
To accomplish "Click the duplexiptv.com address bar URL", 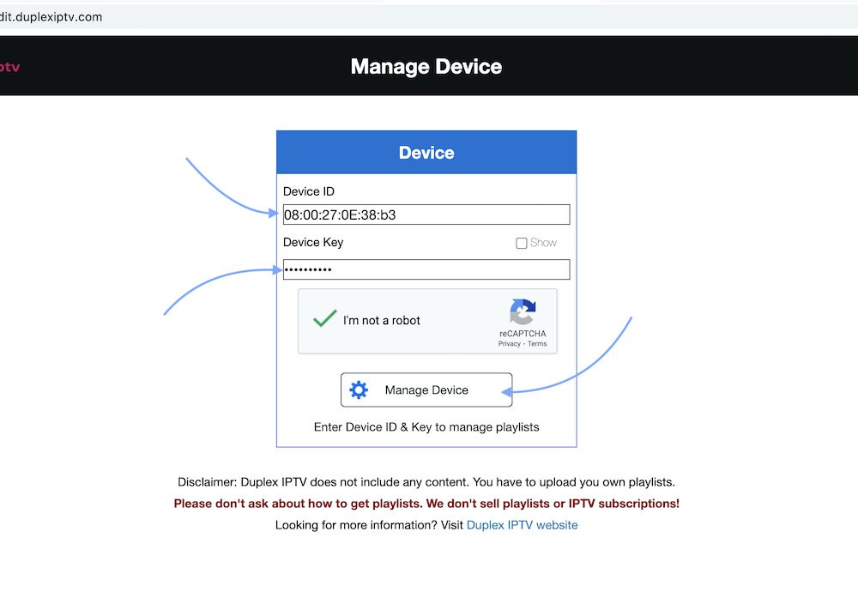I will click(51, 17).
